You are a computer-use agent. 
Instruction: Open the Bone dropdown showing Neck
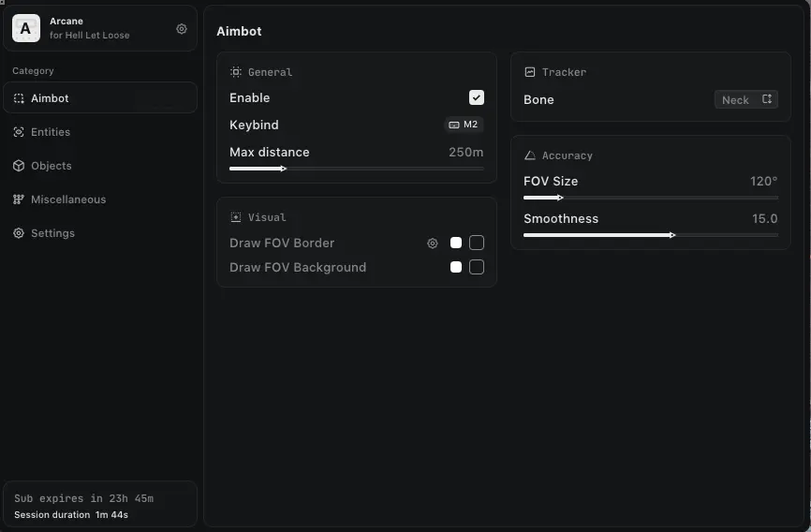coord(745,100)
